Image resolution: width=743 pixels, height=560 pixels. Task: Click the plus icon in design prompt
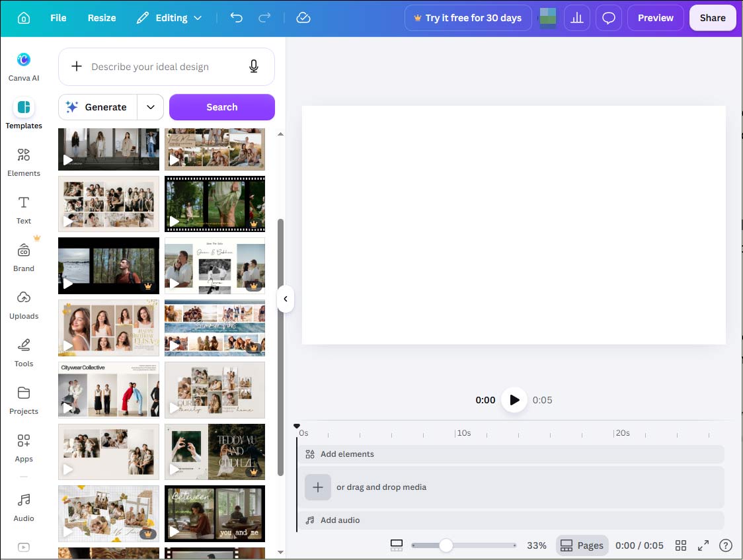[x=76, y=66]
